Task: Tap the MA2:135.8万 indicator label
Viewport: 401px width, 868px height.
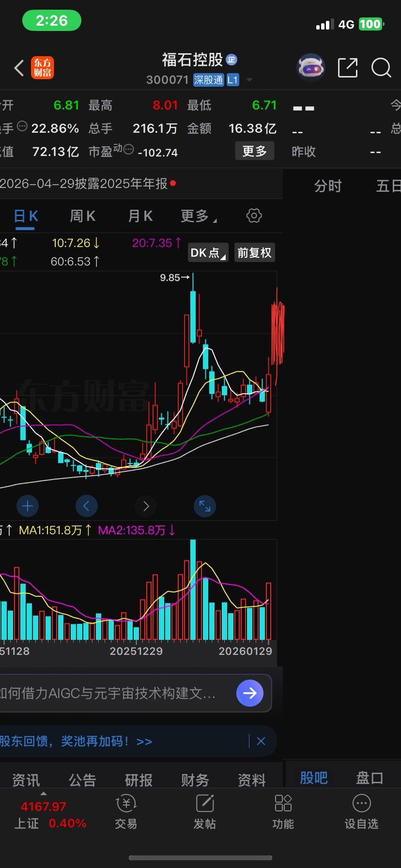Action: tap(137, 530)
